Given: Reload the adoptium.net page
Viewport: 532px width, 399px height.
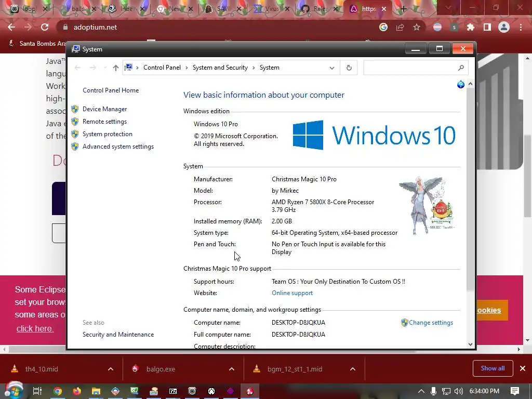Looking at the screenshot, I should 45,27.
